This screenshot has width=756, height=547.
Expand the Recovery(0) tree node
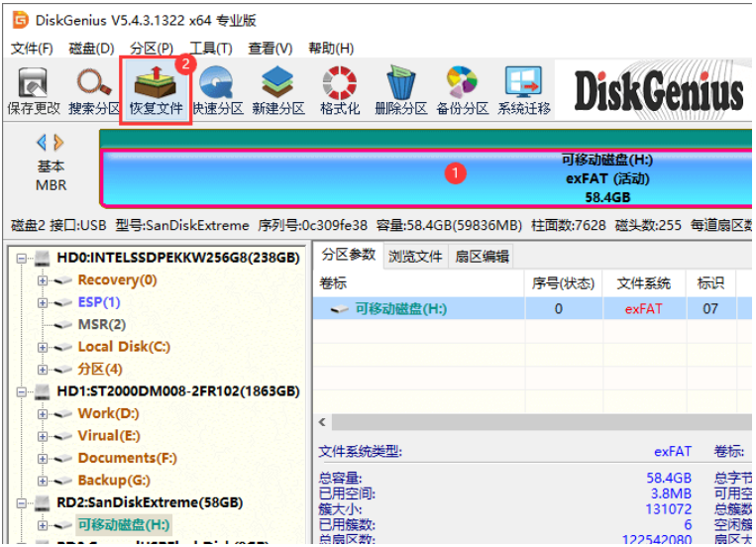[x=43, y=280]
